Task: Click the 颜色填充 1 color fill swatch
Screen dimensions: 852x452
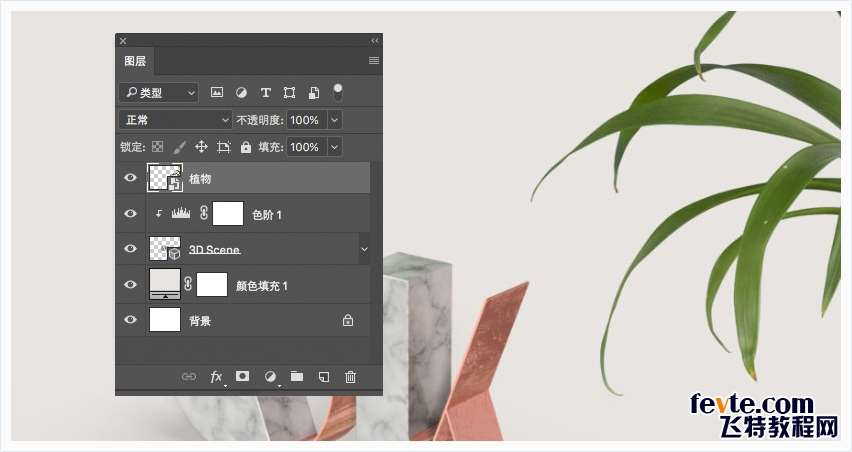Action: [165, 284]
